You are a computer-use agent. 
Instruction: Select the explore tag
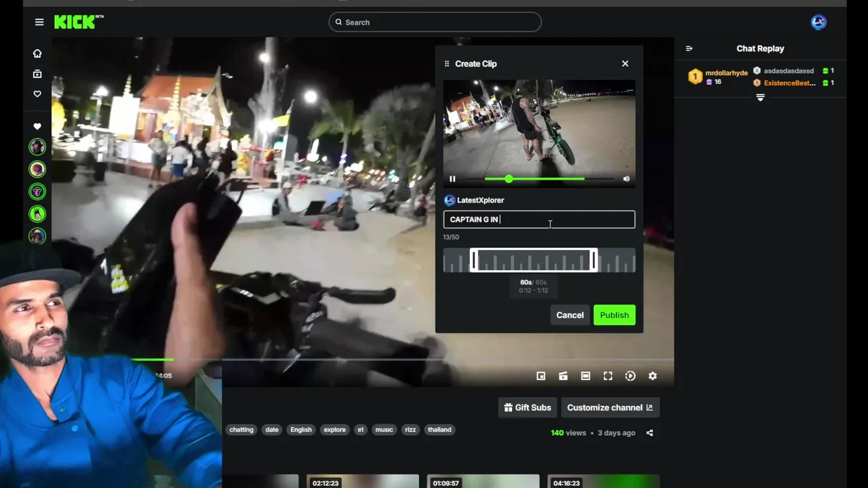[334, 430]
